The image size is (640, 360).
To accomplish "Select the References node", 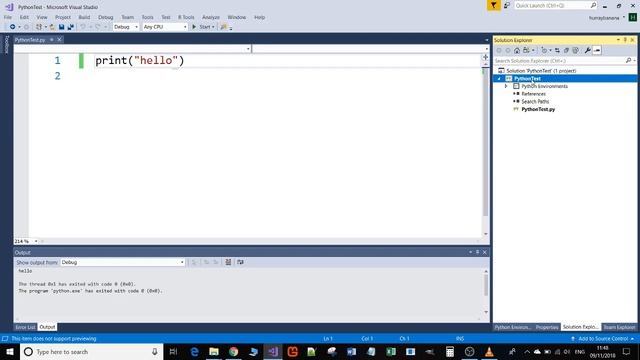I will click(x=533, y=93).
